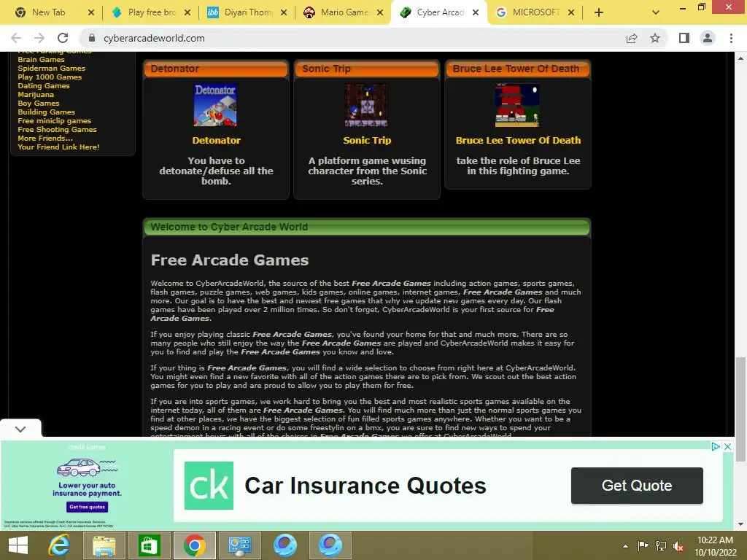Screen dimensions: 747x560
Task: Click the Free Arcade Games heading
Action: (230, 260)
